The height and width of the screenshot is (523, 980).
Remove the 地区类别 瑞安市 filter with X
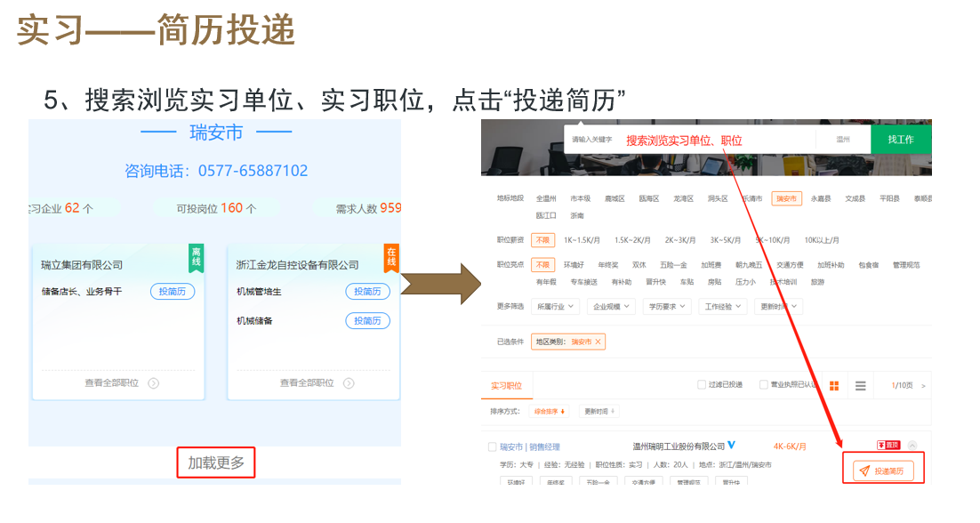(598, 342)
